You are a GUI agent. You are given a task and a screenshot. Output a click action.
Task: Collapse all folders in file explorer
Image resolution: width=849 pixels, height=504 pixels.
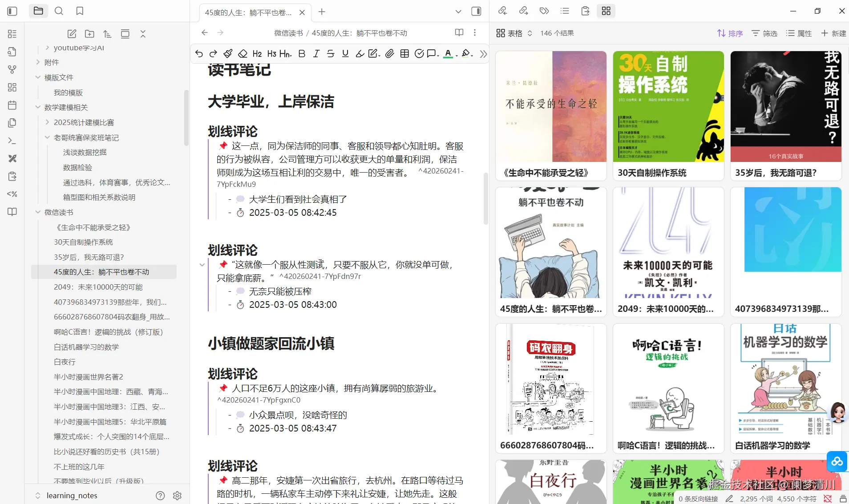(143, 34)
